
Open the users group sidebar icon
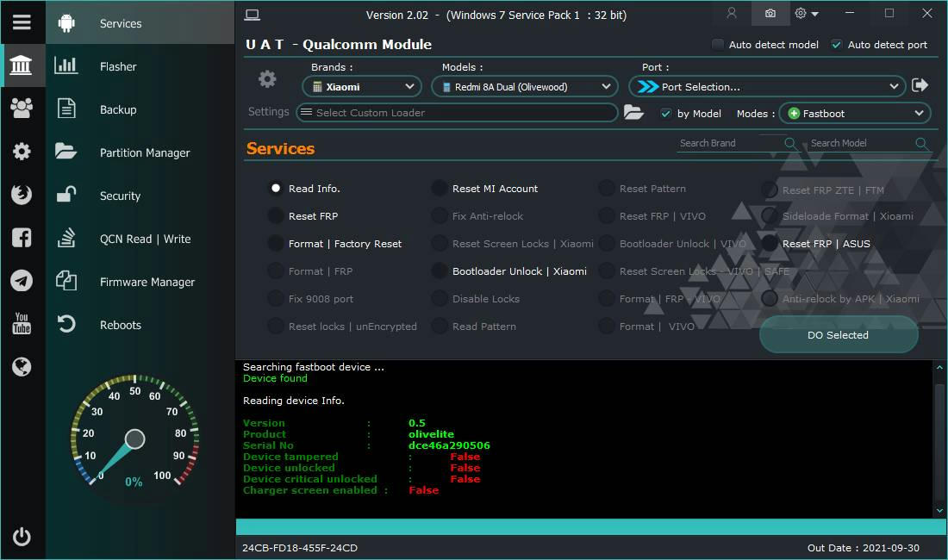click(22, 109)
